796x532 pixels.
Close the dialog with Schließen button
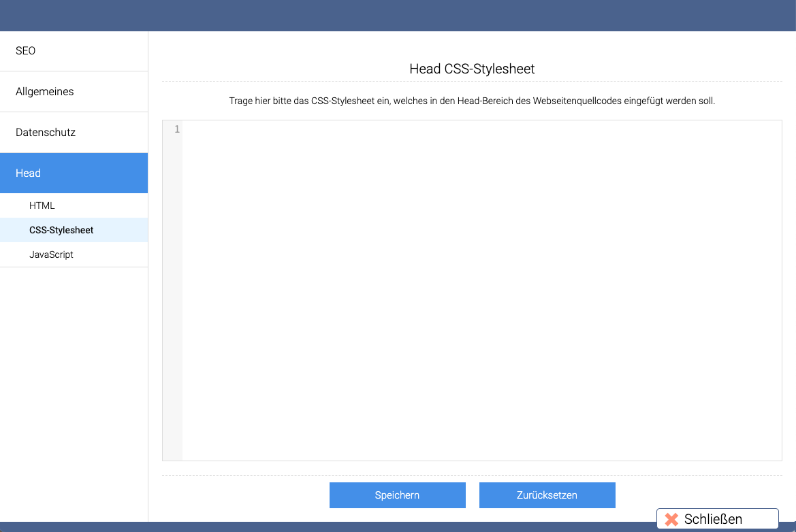[717, 519]
